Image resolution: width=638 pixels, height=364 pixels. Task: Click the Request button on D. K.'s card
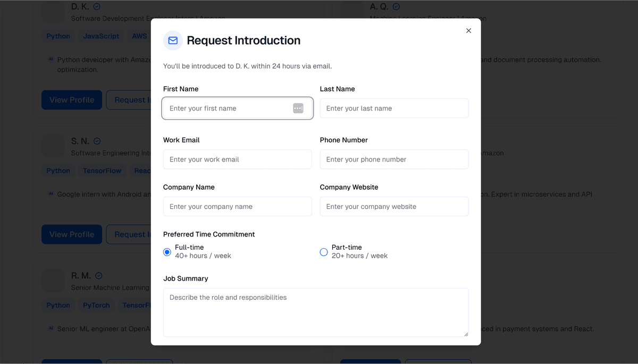(129, 100)
